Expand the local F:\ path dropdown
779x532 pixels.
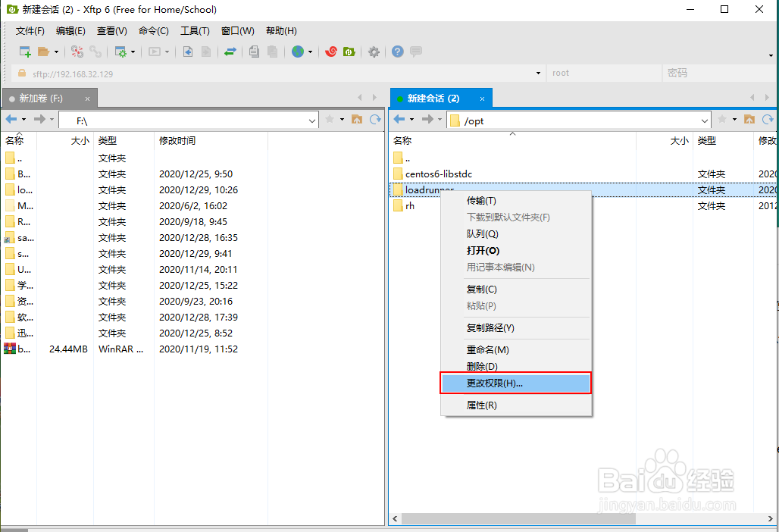(312, 120)
